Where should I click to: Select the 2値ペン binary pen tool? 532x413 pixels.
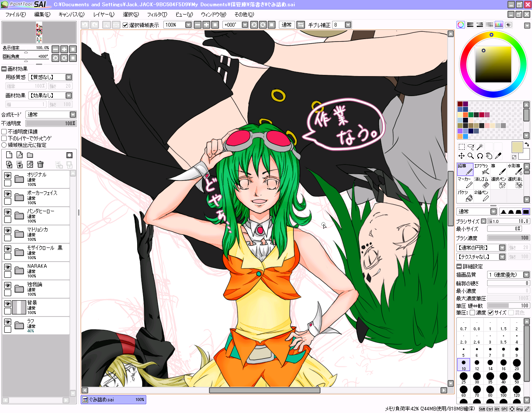click(482, 196)
